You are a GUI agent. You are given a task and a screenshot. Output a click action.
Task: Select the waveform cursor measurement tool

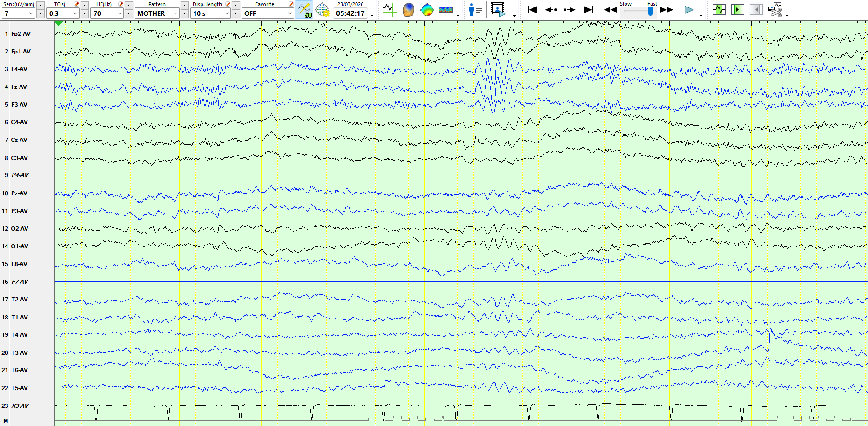(x=390, y=10)
